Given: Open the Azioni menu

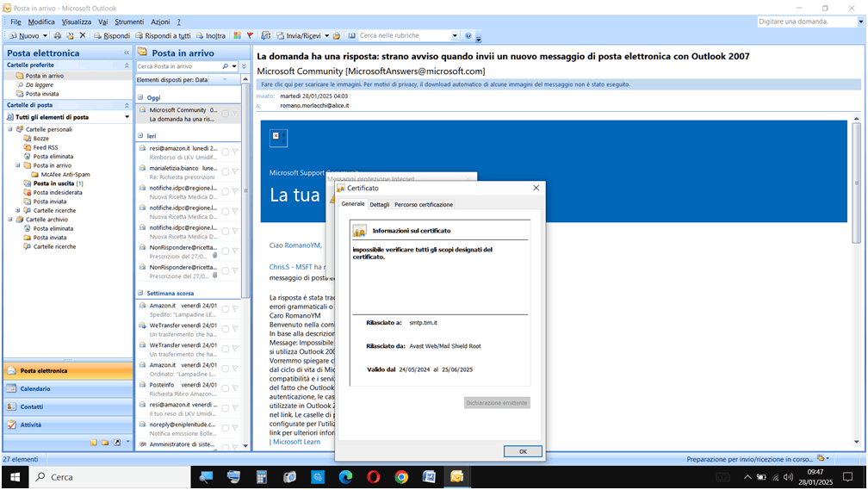Looking at the screenshot, I should coord(160,22).
